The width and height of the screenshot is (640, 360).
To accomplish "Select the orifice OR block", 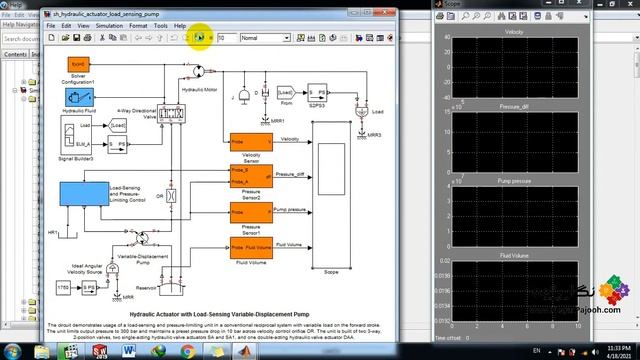I will tap(171, 196).
